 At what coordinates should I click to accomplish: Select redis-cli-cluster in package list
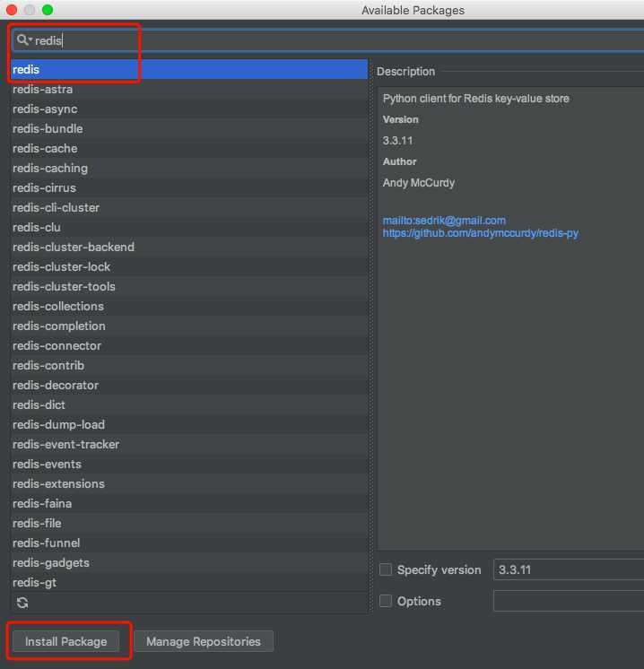[x=189, y=207]
